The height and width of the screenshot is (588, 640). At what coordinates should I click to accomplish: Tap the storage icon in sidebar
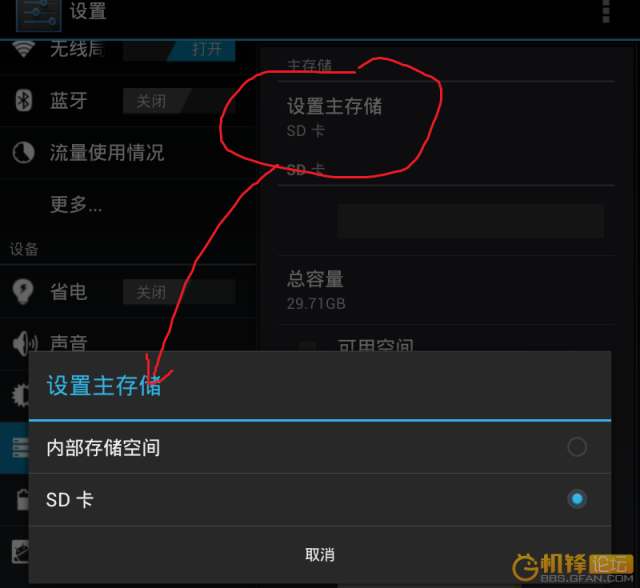click(x=20, y=448)
